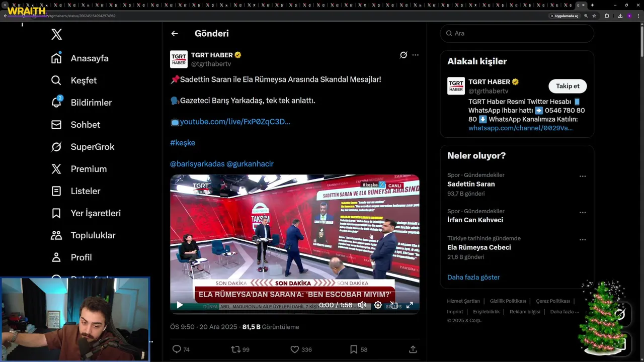
Task: Click the Grok icon on the post
Action: point(404,55)
